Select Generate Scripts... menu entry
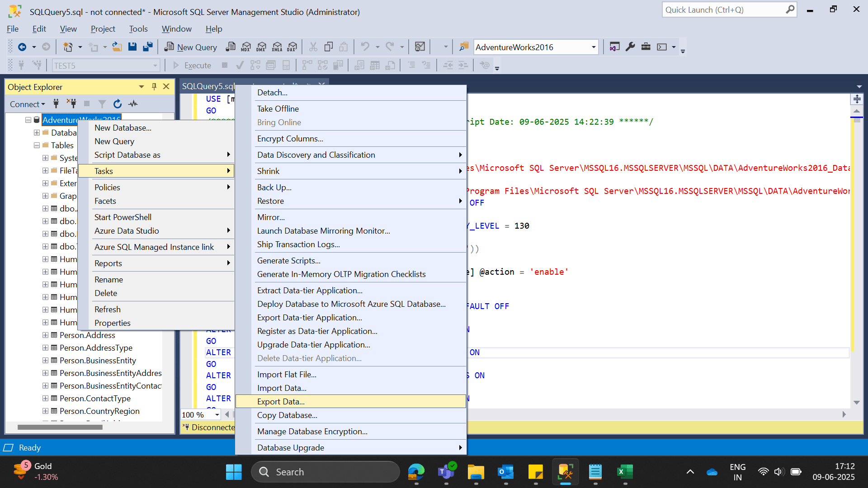Image resolution: width=868 pixels, height=488 pixels. click(288, 261)
